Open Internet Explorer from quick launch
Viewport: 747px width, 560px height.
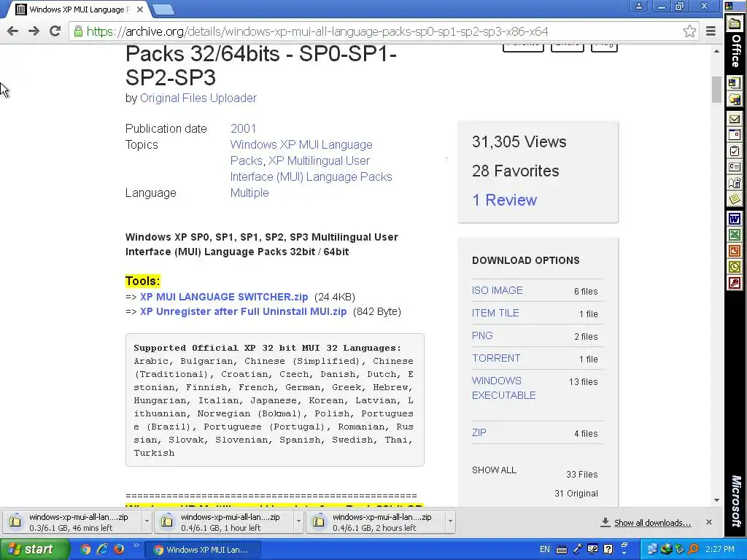tap(102, 550)
